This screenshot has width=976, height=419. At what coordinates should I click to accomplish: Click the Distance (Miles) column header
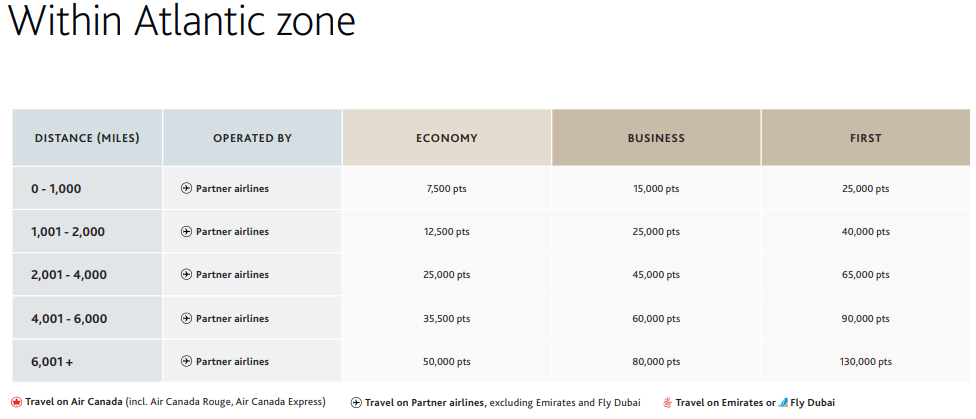[87, 138]
